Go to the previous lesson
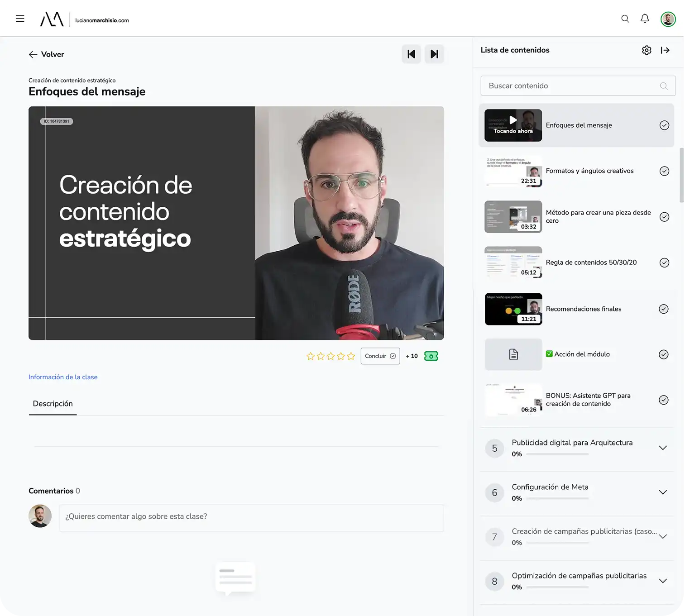The image size is (685, 616). point(411,54)
